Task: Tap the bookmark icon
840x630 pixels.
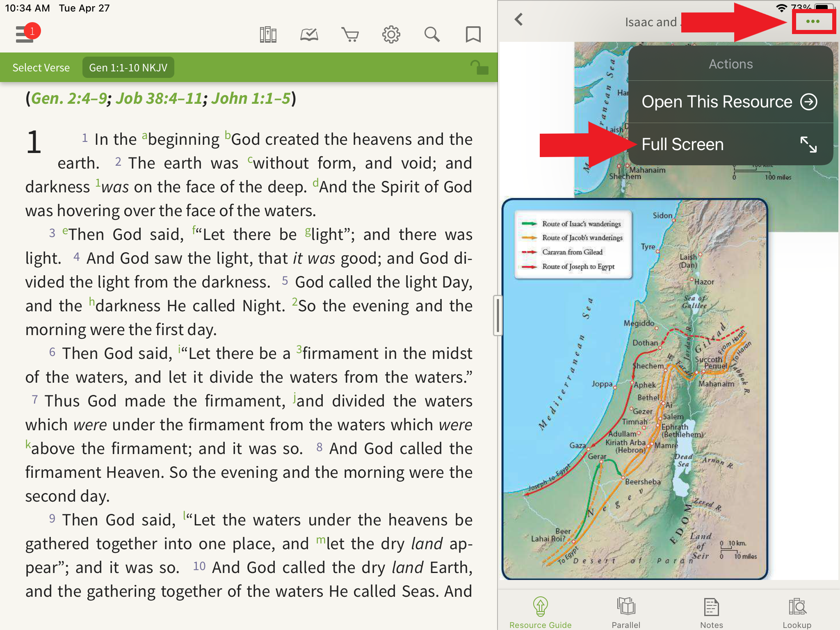Action: pos(473,35)
